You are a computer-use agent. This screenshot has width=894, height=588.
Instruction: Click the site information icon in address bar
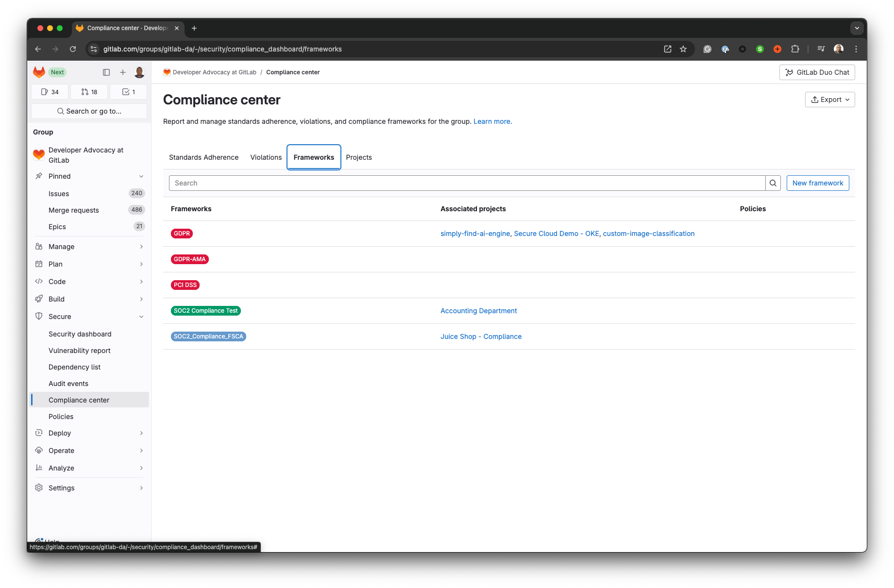(94, 49)
